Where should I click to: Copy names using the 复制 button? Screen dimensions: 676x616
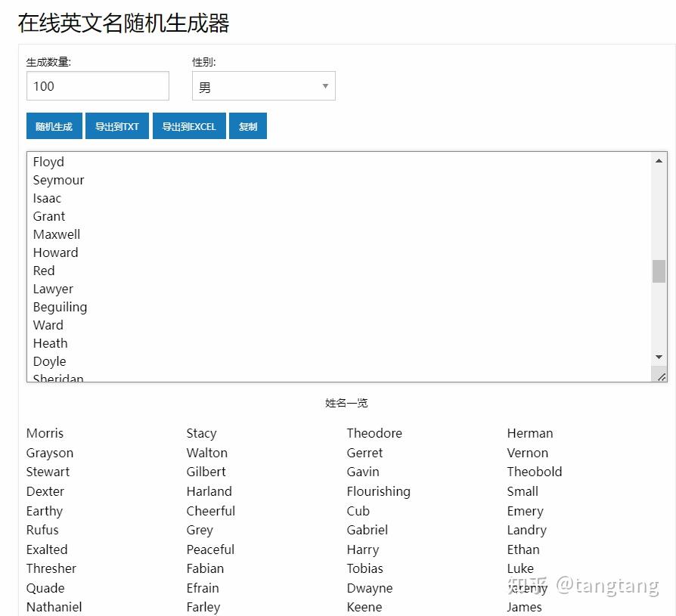click(x=247, y=125)
